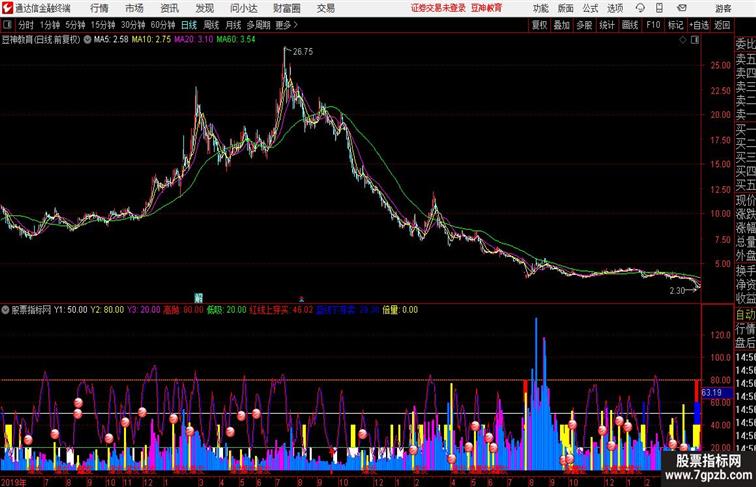Click the 2019年 label on the time axis
The image size is (756, 487).
[x=14, y=482]
